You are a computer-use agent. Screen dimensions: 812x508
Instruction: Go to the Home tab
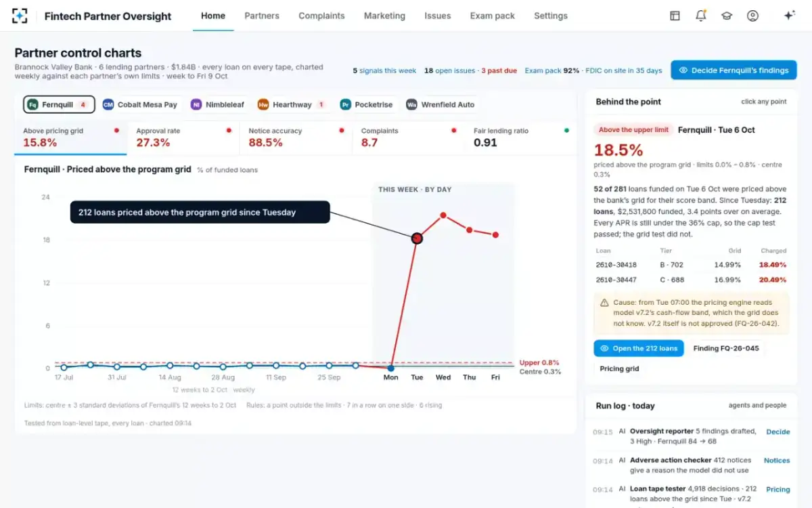[213, 16]
